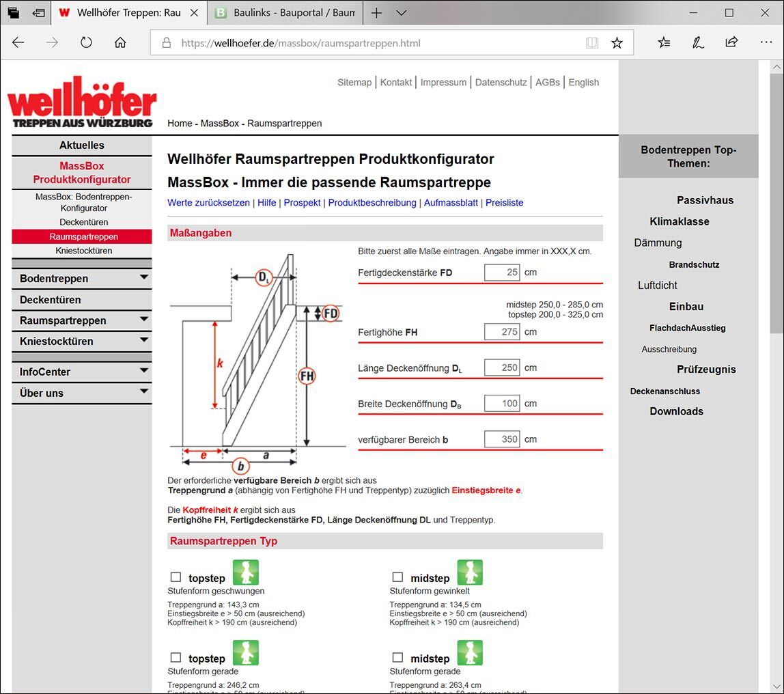
Task: Check topstep Stufenform geschwungen checkbox
Action: 176,577
